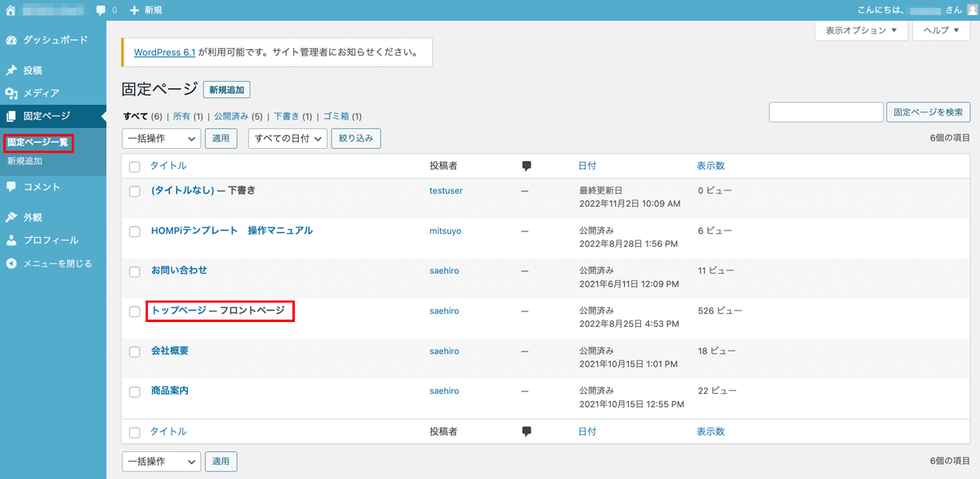Click the page search input field

[826, 112]
